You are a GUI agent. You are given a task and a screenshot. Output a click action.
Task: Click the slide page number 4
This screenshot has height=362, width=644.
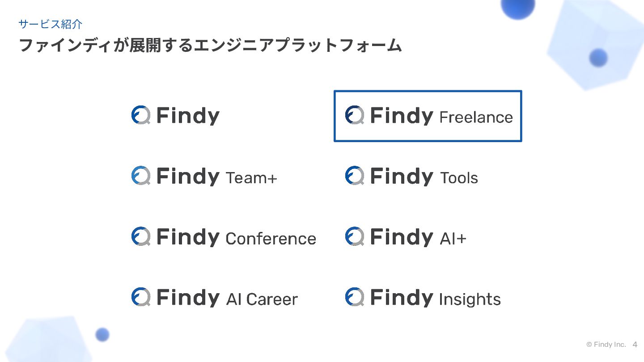pos(635,345)
